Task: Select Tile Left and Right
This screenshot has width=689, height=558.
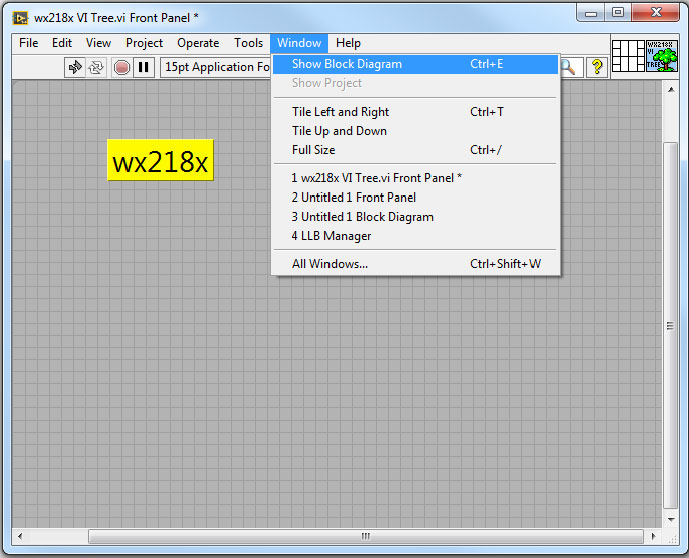Action: (340, 112)
